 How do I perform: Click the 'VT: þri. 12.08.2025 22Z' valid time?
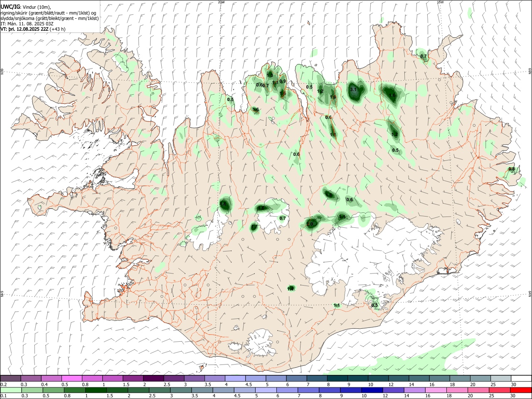[24, 29]
